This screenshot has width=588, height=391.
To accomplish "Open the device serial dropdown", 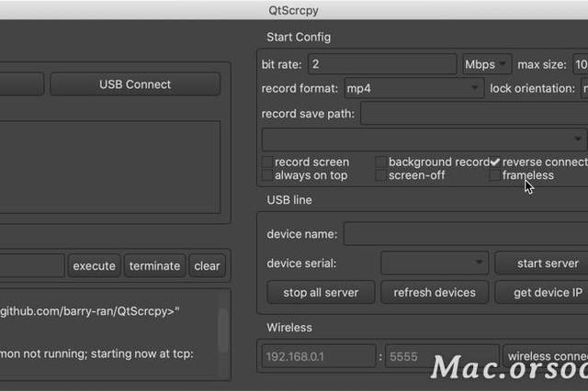I will pyautogui.click(x=435, y=263).
